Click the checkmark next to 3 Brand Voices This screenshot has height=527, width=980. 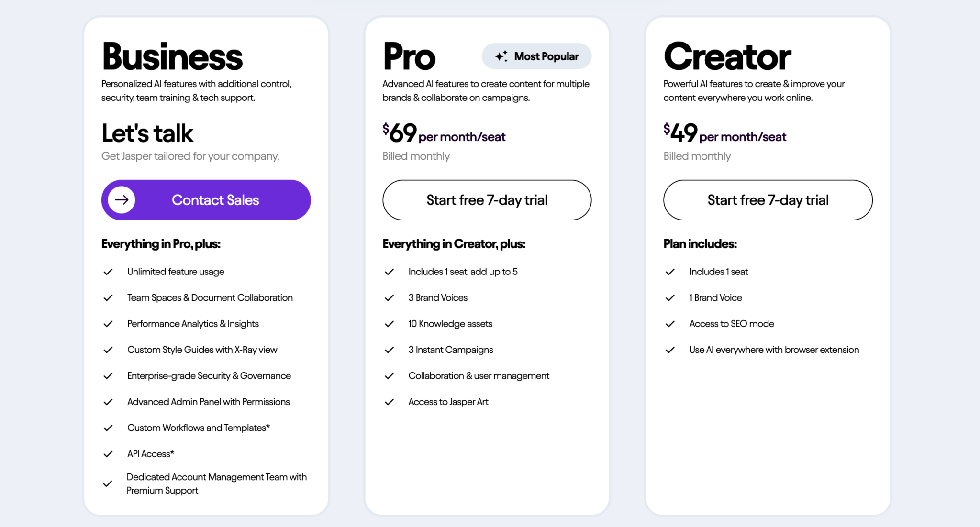(x=389, y=297)
